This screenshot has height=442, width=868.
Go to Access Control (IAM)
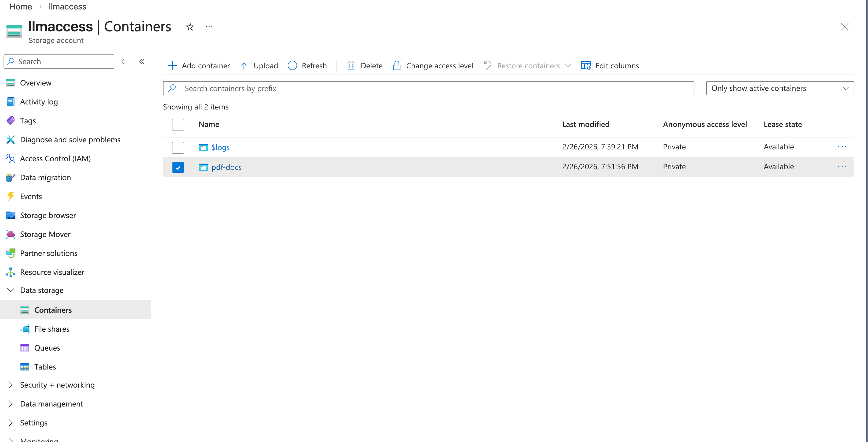tap(55, 159)
